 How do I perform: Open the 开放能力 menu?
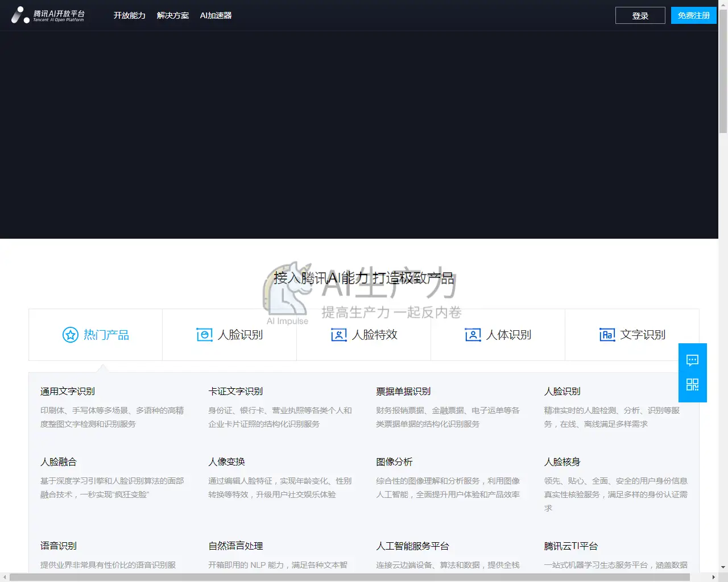point(129,15)
